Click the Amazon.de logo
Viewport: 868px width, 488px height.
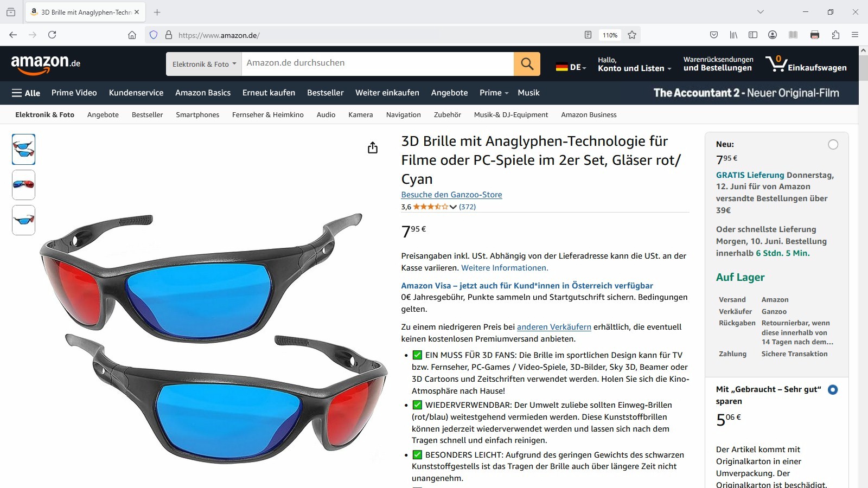(46, 65)
